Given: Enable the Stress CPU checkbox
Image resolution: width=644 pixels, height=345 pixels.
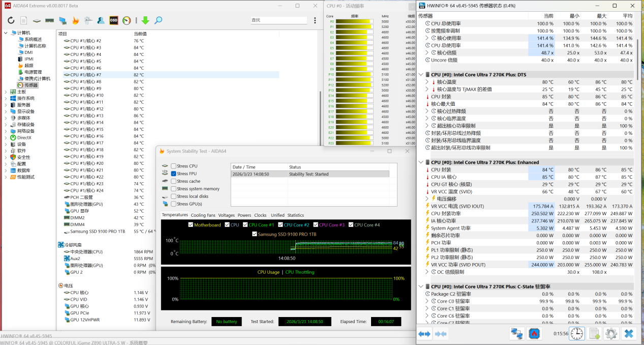Looking at the screenshot, I should click(174, 166).
